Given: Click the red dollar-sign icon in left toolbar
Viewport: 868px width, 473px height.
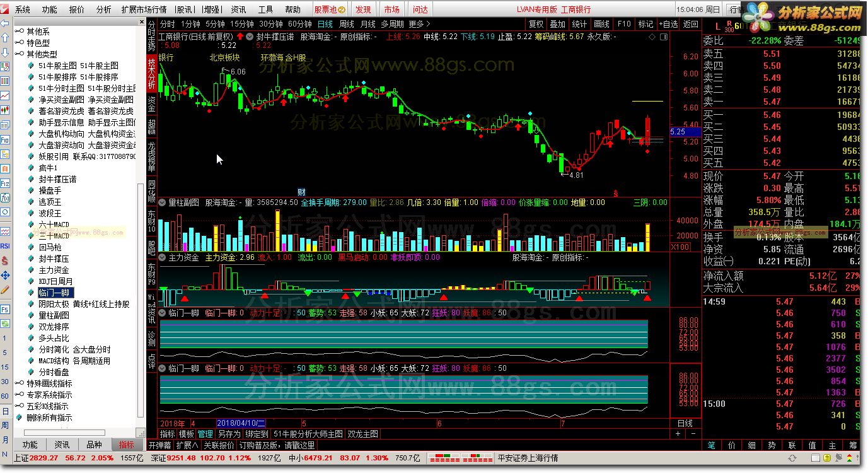Looking at the screenshot, I should [5, 260].
